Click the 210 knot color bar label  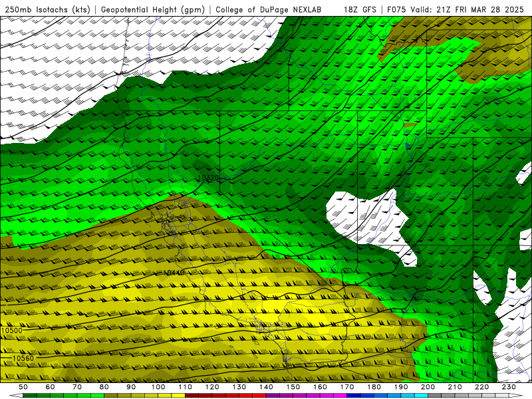(x=455, y=387)
